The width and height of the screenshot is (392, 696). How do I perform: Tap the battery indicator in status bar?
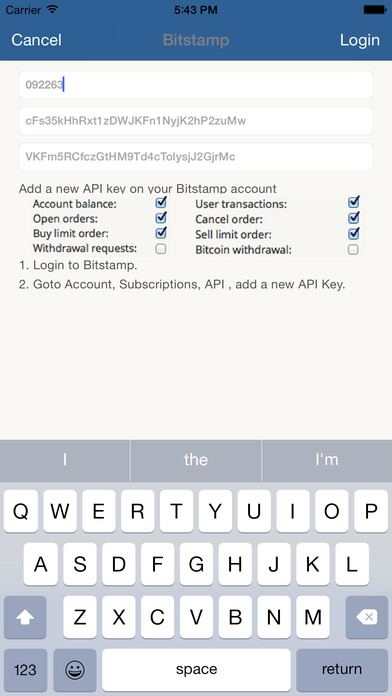click(374, 10)
